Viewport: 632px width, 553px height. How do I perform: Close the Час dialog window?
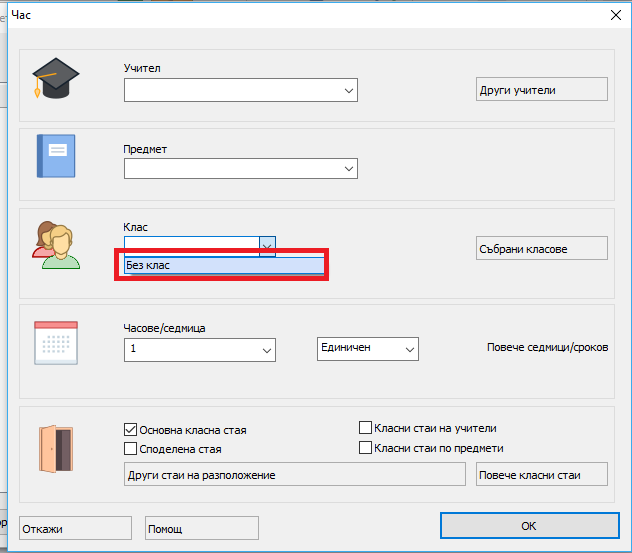point(615,14)
